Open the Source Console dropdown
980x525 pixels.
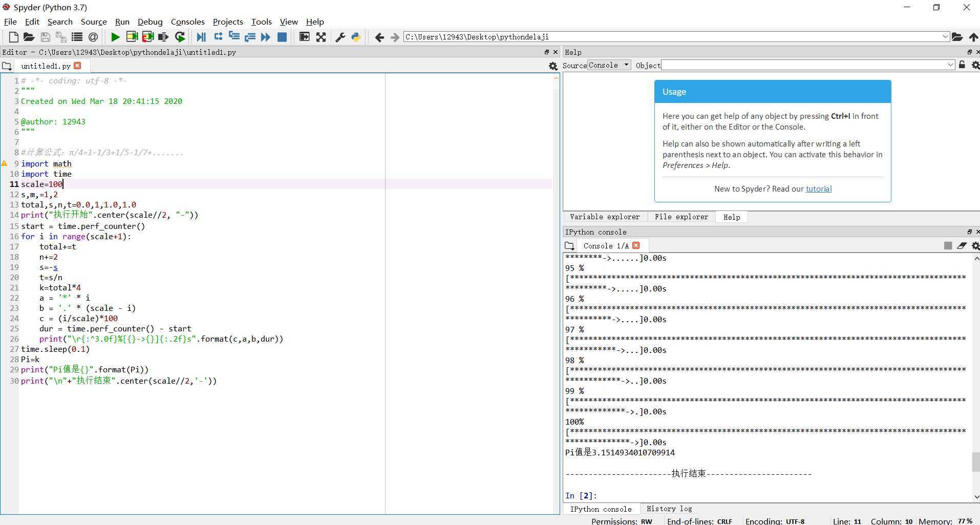point(609,65)
